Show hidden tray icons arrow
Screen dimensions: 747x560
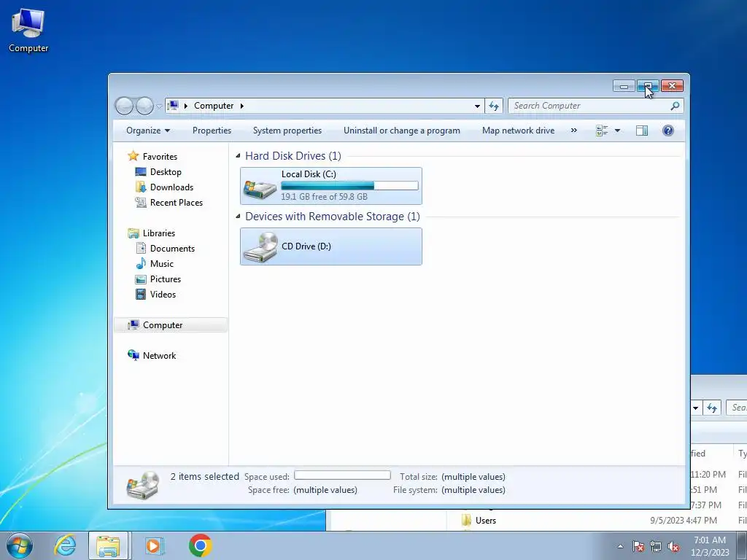620,546
